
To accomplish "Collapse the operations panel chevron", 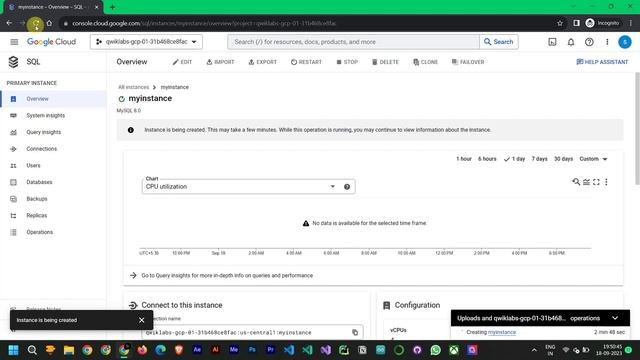I will [x=615, y=318].
